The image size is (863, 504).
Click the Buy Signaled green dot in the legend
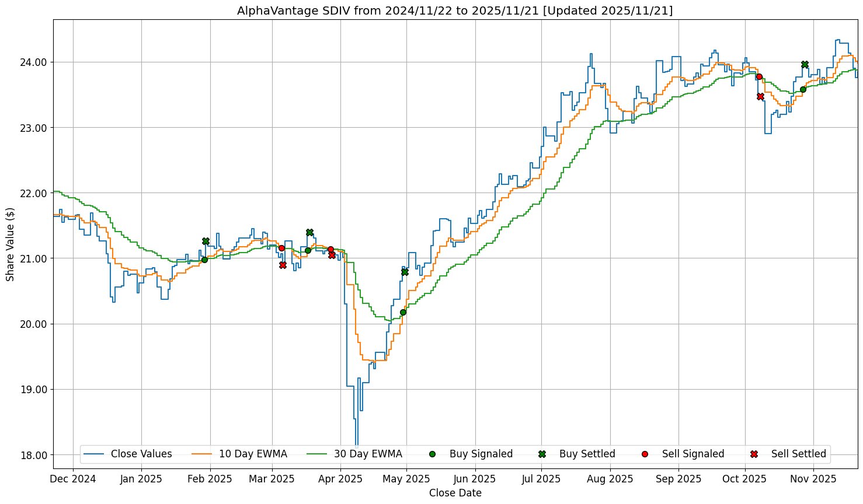coord(432,454)
